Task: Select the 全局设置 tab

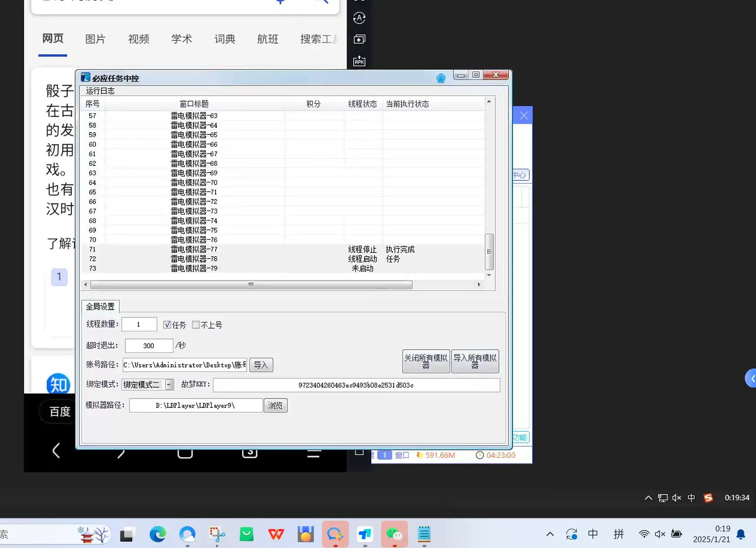Action: (x=100, y=306)
